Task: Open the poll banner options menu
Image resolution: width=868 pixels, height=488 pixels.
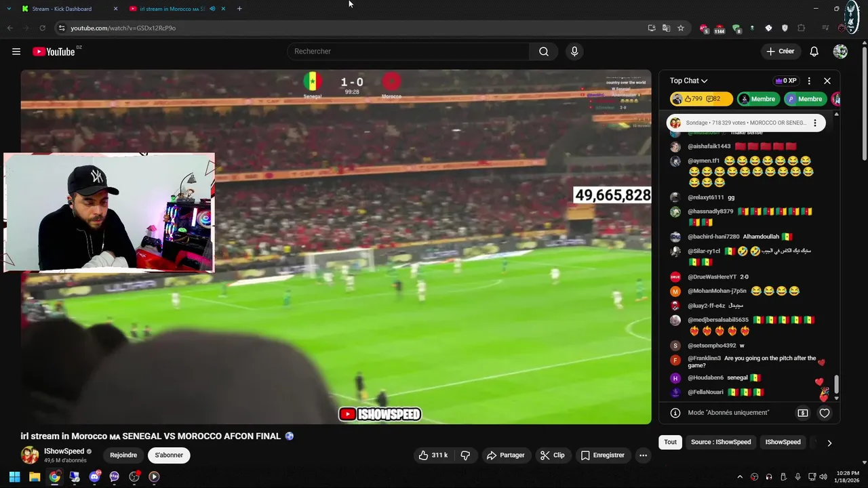Action: (x=815, y=123)
